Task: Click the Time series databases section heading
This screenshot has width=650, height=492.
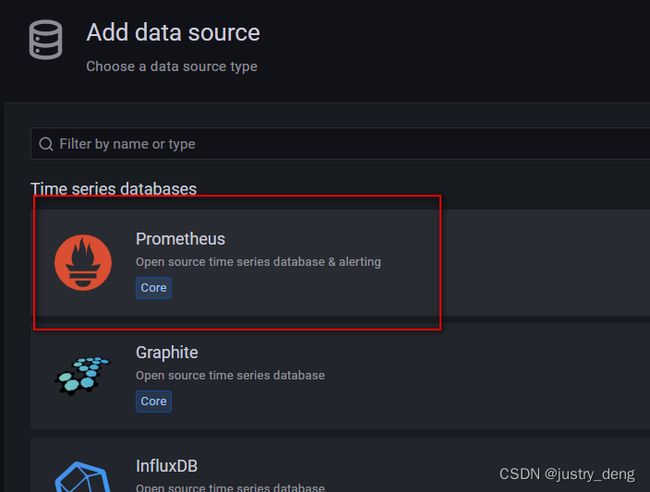Action: (x=114, y=189)
